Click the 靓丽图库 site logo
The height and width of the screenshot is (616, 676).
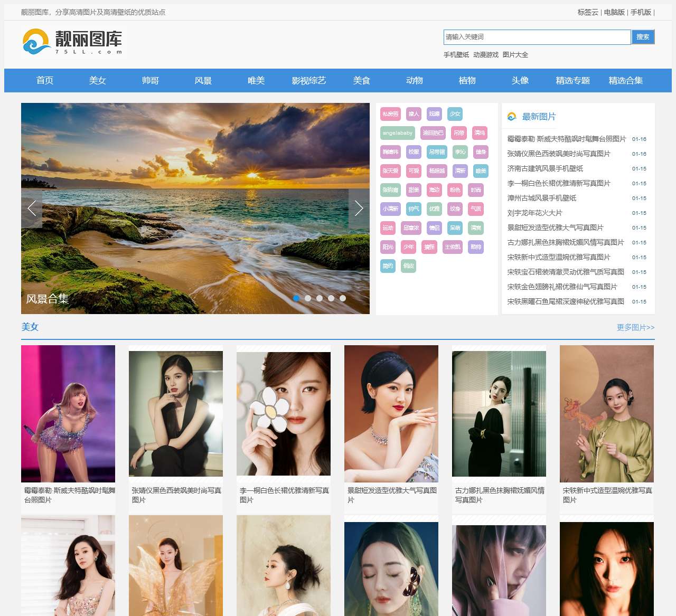coord(73,42)
